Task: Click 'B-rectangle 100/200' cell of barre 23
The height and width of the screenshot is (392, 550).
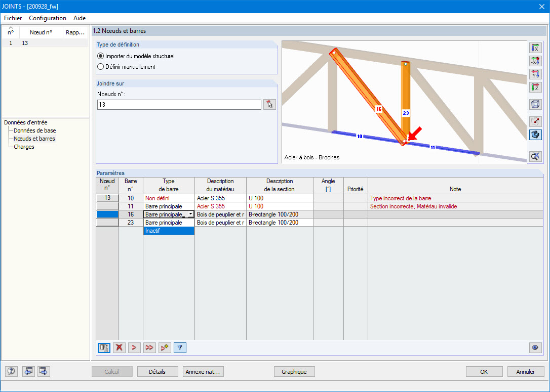Action: click(x=280, y=223)
